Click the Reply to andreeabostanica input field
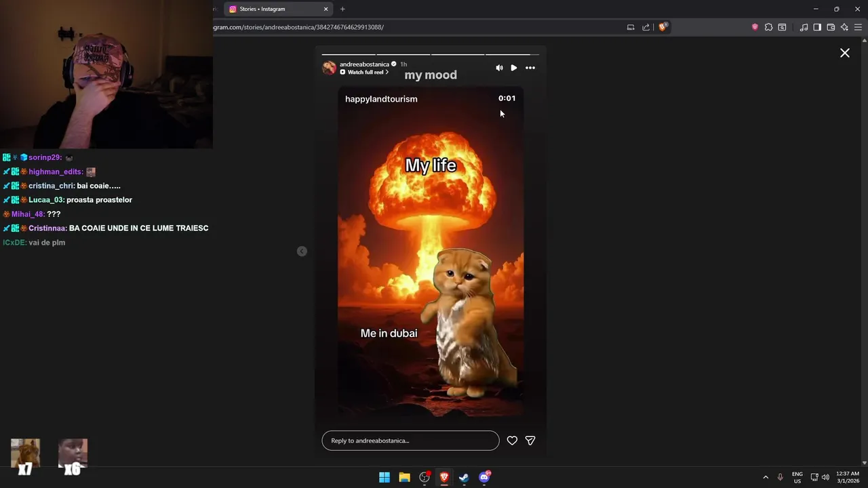The image size is (868, 488). [x=410, y=441]
